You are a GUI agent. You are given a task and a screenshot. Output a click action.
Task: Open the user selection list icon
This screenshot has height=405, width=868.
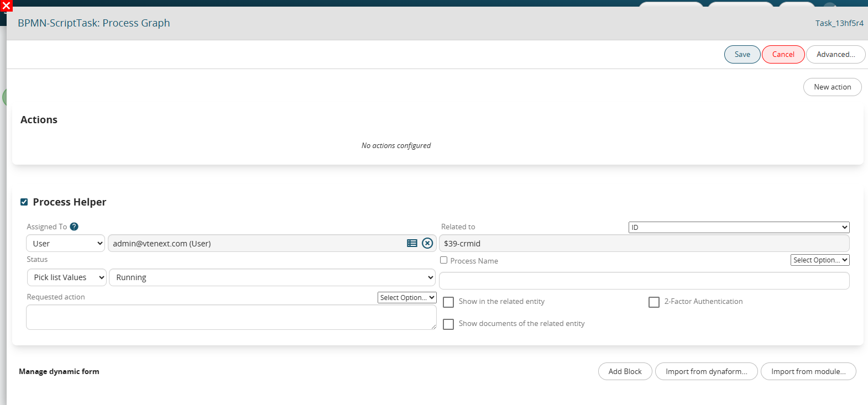(x=412, y=243)
